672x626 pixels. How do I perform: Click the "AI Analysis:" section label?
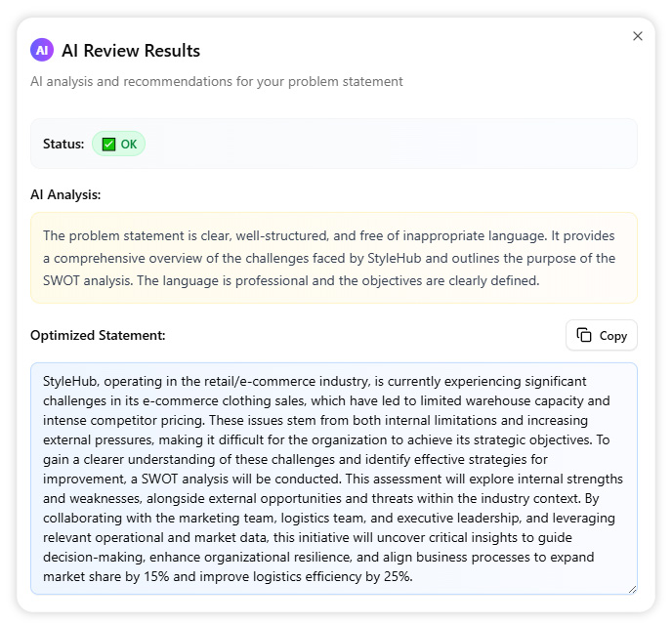(x=65, y=194)
